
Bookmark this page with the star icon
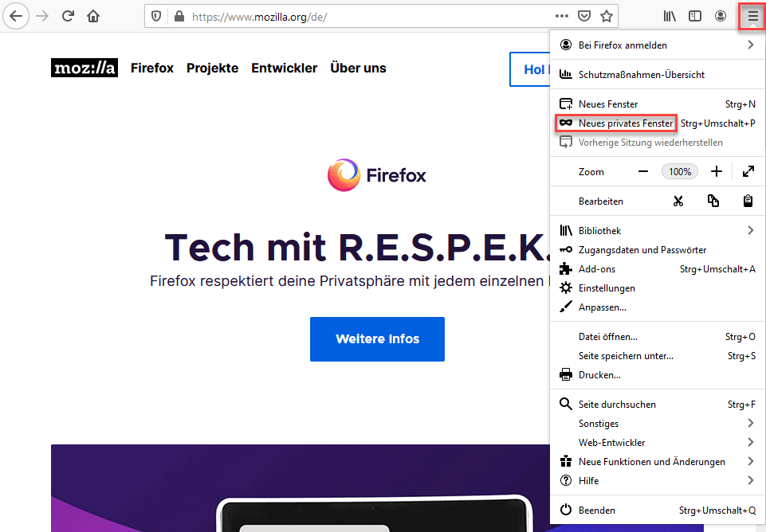click(607, 16)
